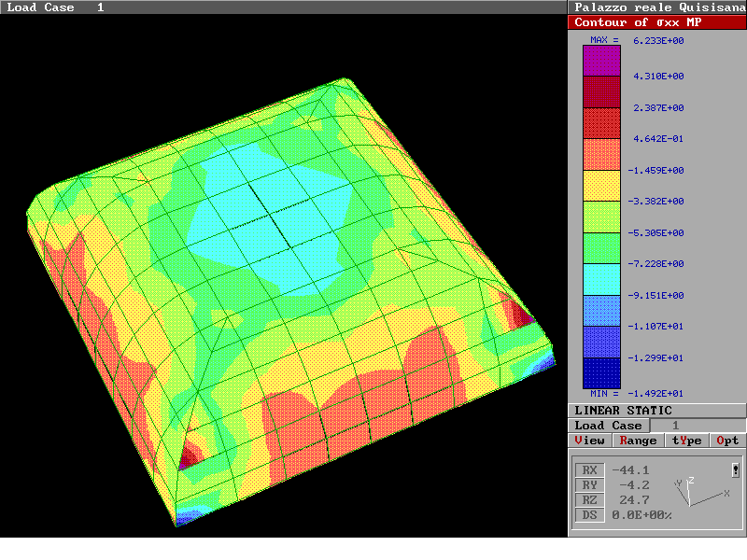
Task: Open the Opt menu
Action: tap(727, 441)
